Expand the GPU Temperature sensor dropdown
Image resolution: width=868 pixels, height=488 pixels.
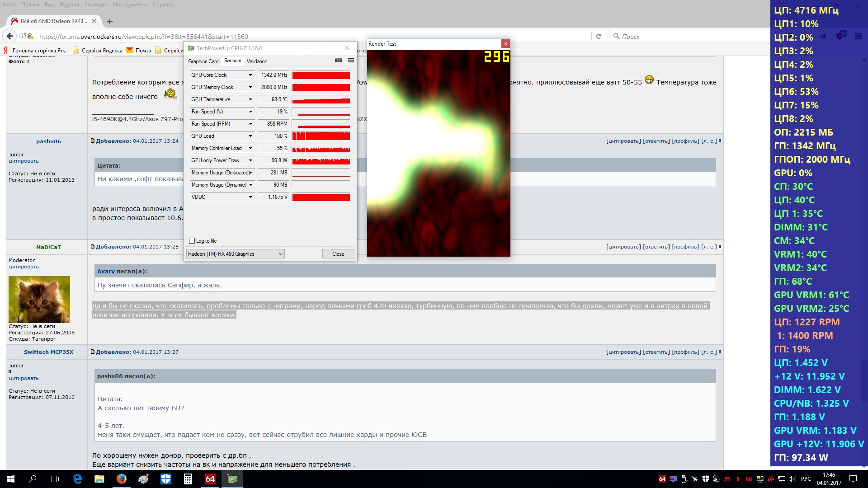pyautogui.click(x=250, y=99)
